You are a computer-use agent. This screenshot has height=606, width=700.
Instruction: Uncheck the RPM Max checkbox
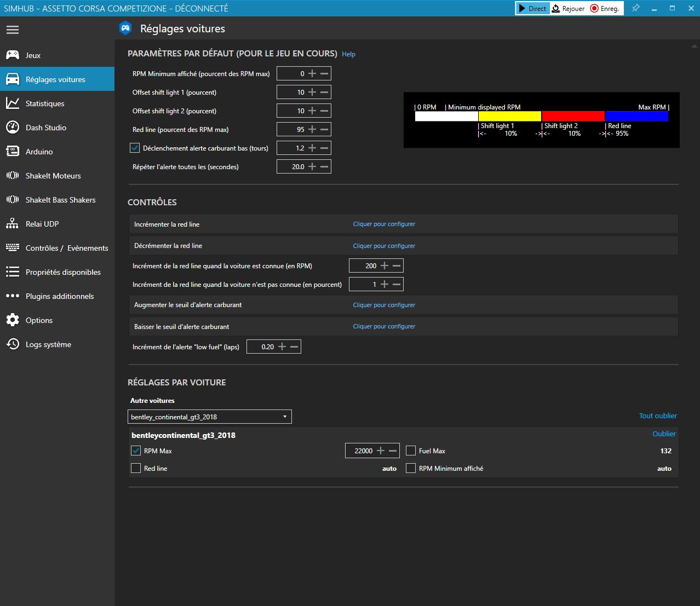[136, 451]
